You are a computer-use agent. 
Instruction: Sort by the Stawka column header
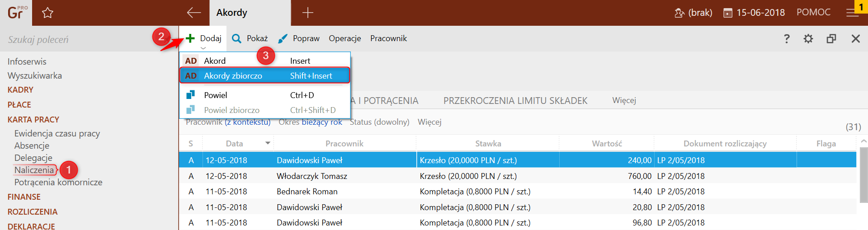tap(488, 143)
